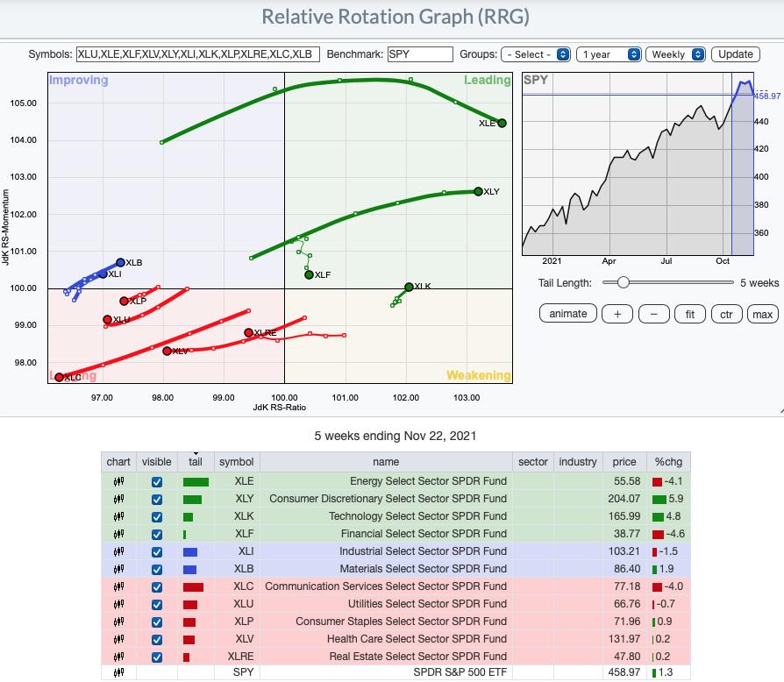784x682 pixels.
Task: Click the XLK point on the RRG
Action: 409,287
